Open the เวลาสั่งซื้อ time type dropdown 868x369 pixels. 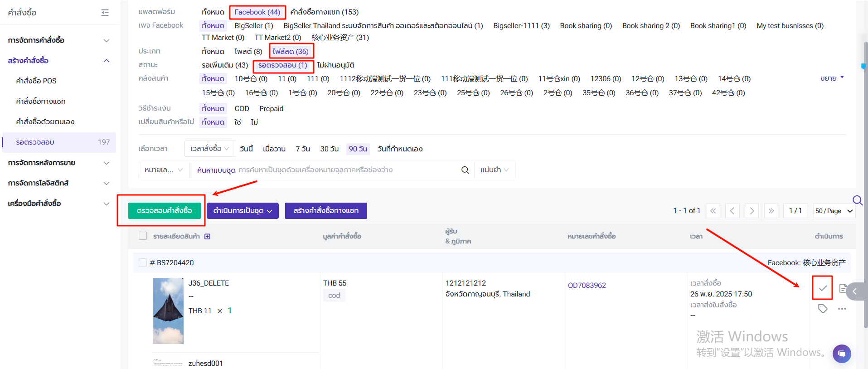(209, 149)
